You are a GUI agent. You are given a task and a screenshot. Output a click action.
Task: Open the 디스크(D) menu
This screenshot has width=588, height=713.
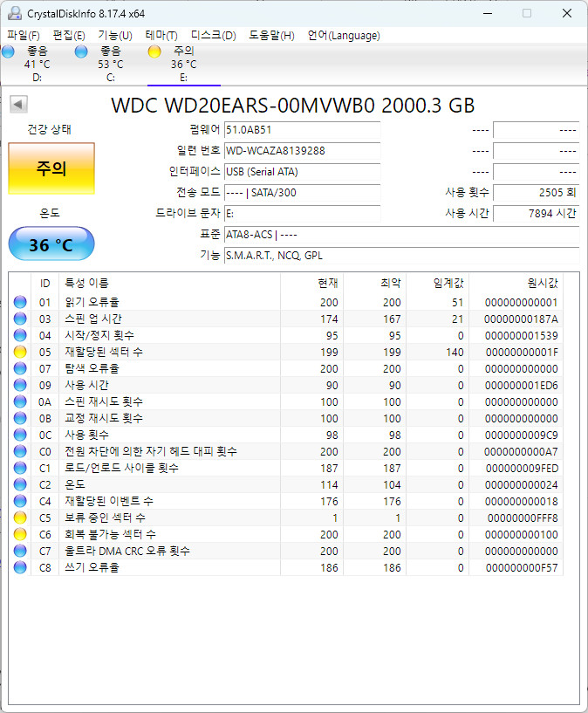click(213, 35)
